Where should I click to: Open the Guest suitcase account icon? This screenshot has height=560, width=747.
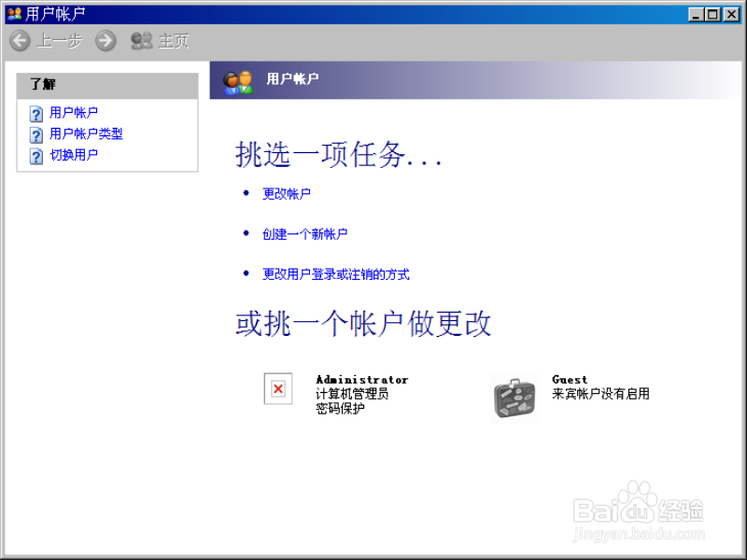click(515, 397)
